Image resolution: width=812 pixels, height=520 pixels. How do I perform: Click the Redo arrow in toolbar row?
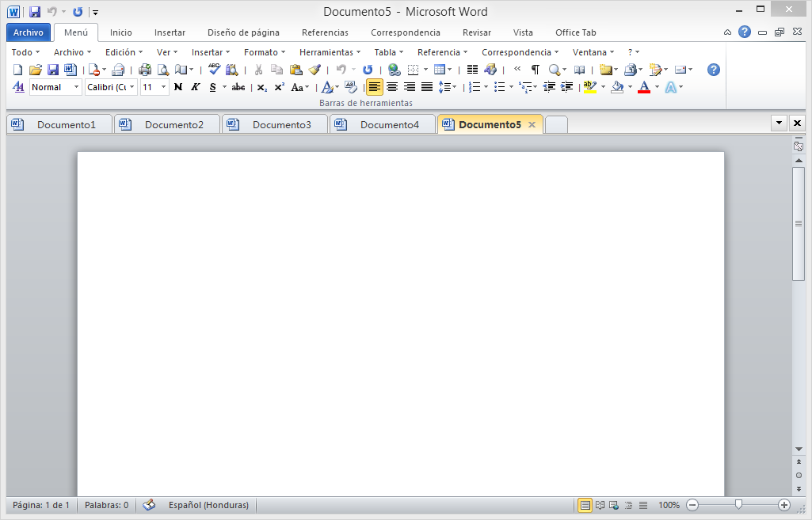(367, 70)
